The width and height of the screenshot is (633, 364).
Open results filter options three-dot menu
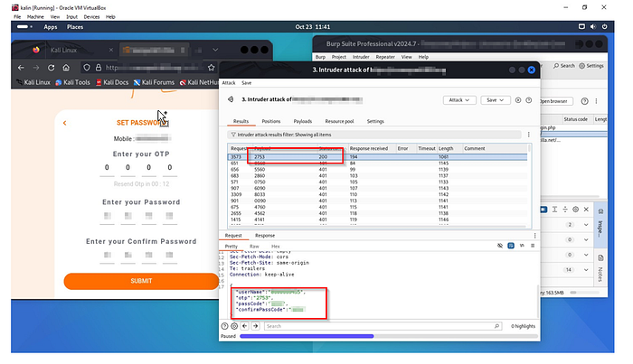(528, 135)
